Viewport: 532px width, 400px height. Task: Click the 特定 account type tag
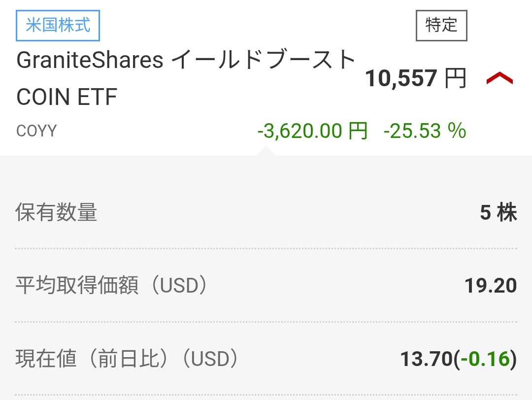[x=441, y=25]
